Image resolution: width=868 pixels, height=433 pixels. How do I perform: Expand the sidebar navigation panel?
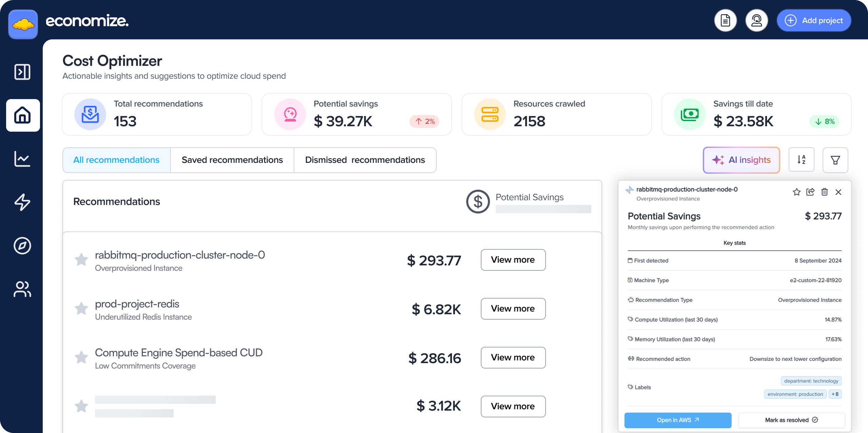pyautogui.click(x=22, y=72)
